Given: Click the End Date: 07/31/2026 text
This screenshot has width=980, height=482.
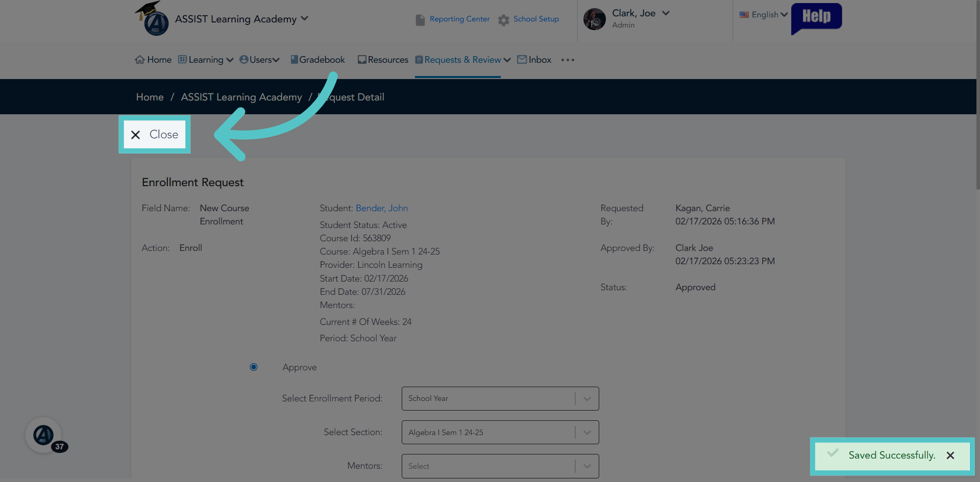Looking at the screenshot, I should tap(362, 292).
